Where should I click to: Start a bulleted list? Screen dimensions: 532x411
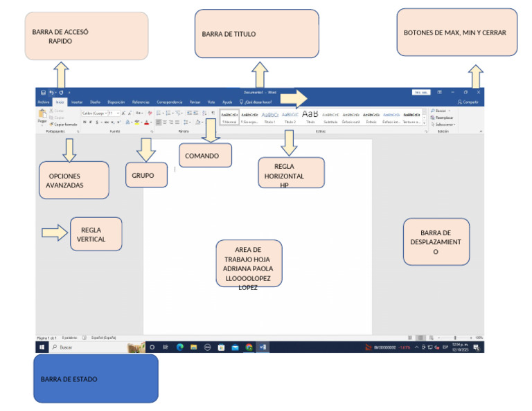pyautogui.click(x=159, y=113)
